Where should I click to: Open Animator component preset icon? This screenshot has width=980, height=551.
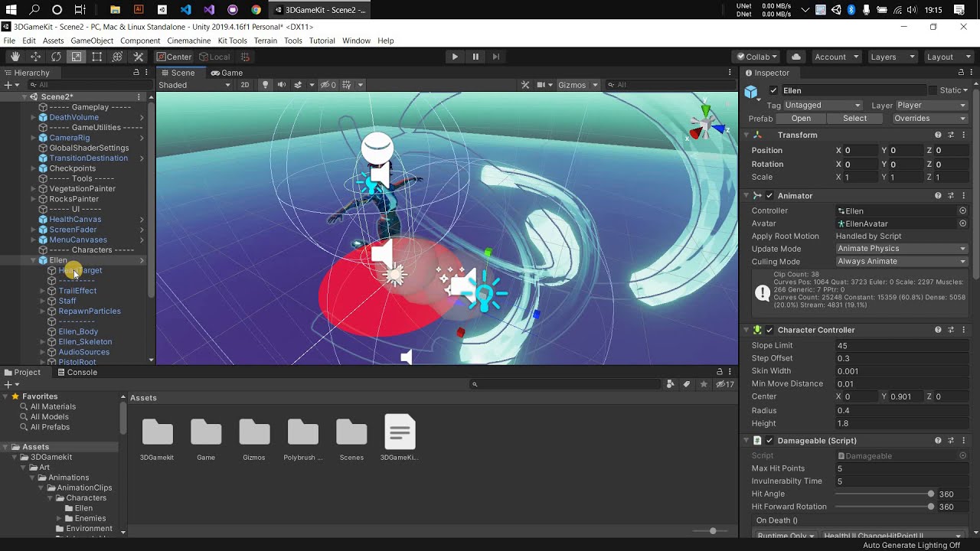click(x=951, y=196)
